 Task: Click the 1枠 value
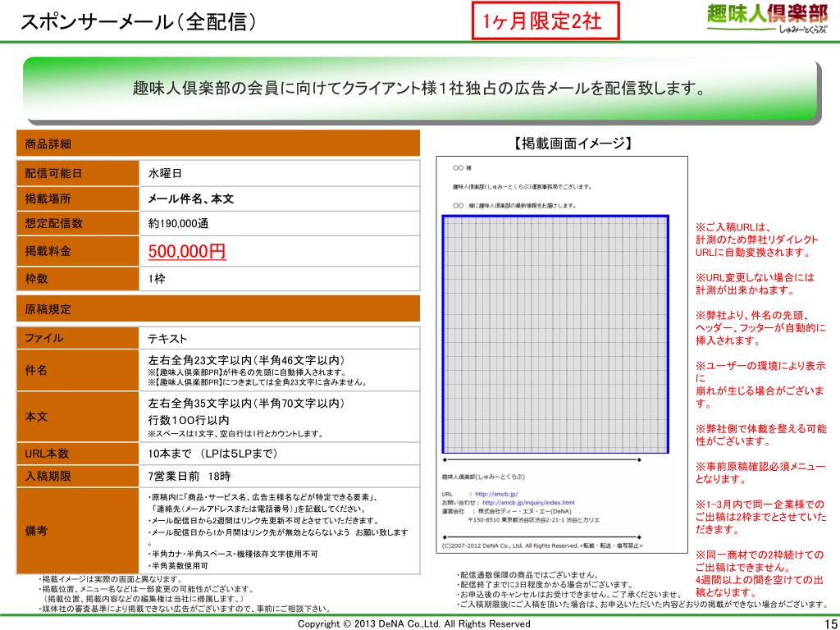point(157,279)
